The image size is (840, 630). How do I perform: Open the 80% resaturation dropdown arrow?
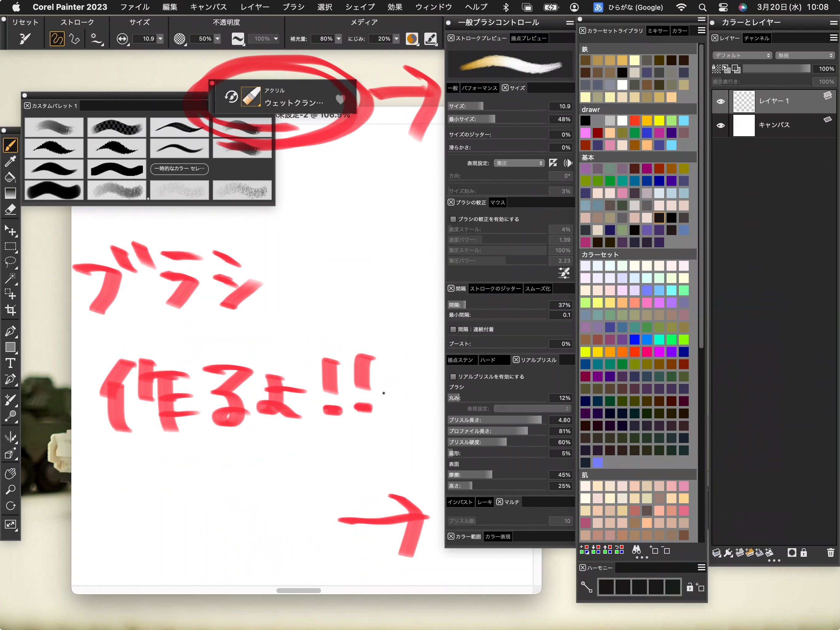coord(338,39)
